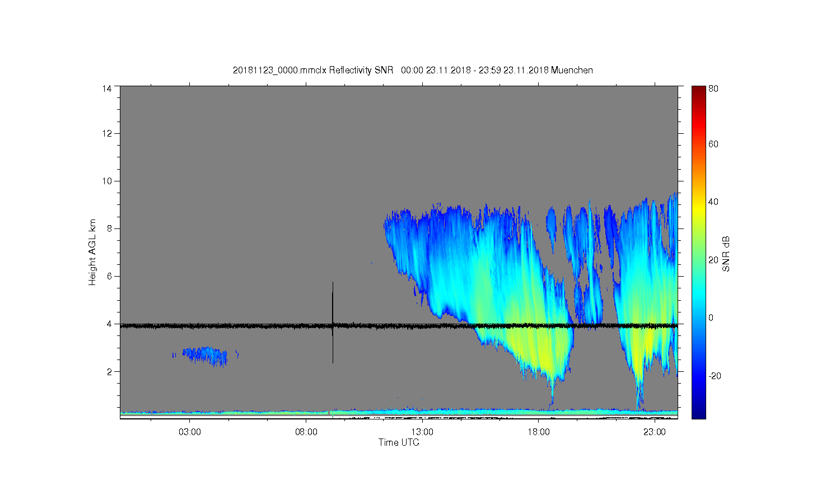Click the height tick label 12
This screenshot has width=840, height=504.
pyautogui.click(x=107, y=133)
